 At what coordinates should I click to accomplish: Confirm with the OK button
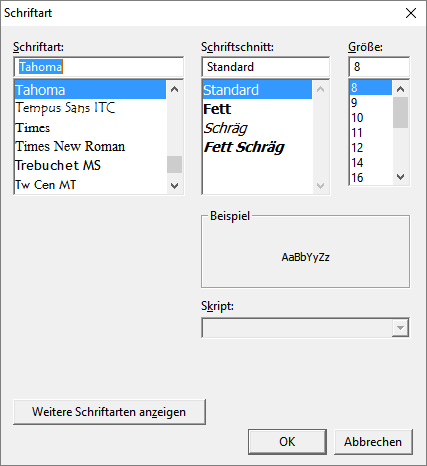click(287, 442)
